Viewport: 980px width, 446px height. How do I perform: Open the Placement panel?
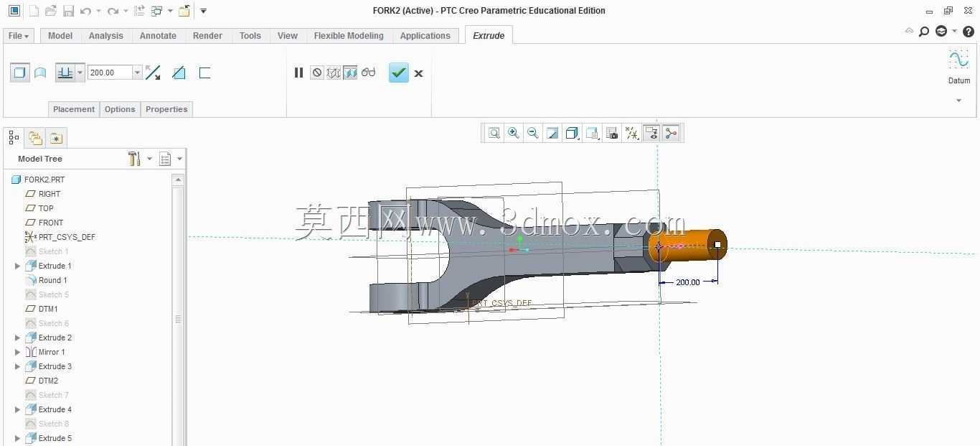click(74, 109)
